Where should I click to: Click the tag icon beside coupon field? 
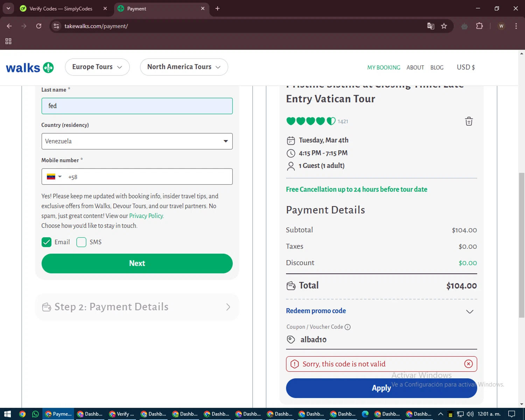point(291,339)
